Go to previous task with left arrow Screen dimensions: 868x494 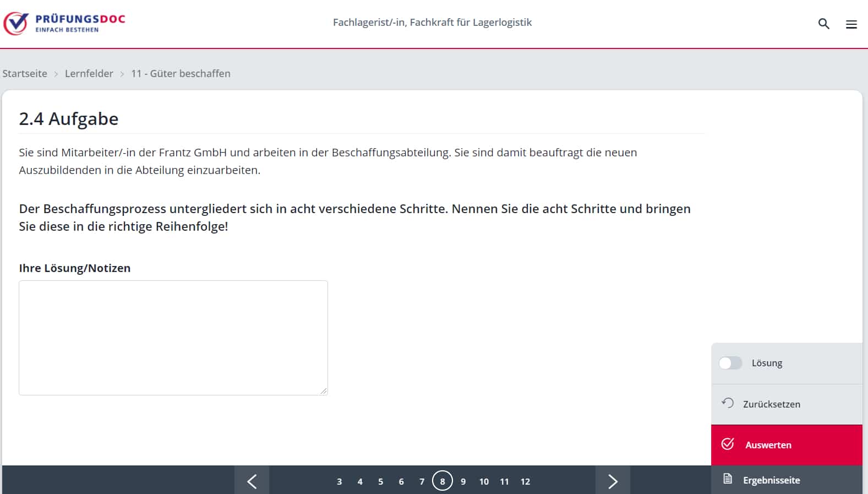252,481
